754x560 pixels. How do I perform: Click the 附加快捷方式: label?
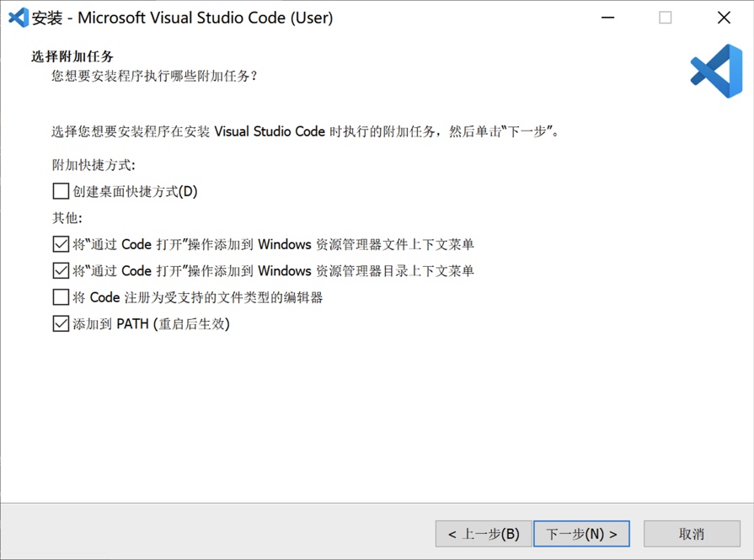(94, 165)
